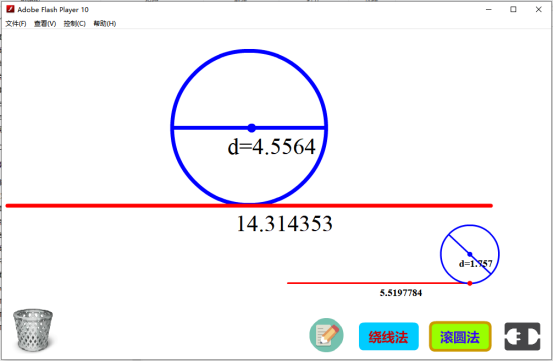Open the 查看(V) menu
The width and height of the screenshot is (554, 361).
pos(45,24)
